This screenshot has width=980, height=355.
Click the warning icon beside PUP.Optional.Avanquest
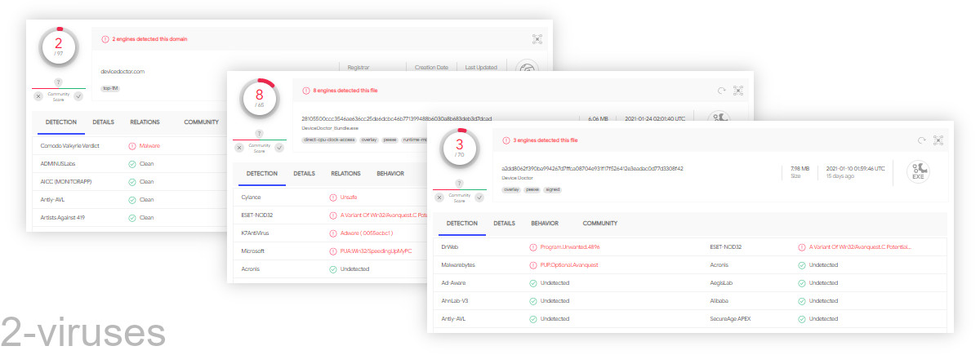(533, 264)
